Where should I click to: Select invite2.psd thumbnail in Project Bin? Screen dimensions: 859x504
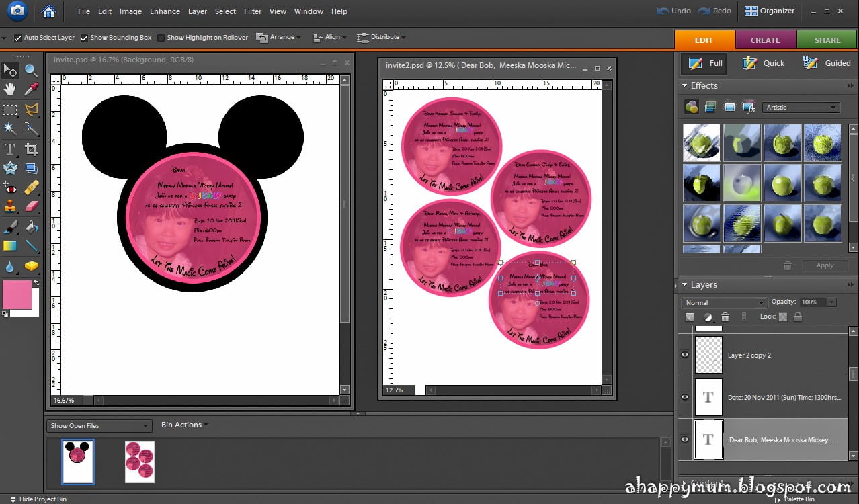click(x=140, y=462)
